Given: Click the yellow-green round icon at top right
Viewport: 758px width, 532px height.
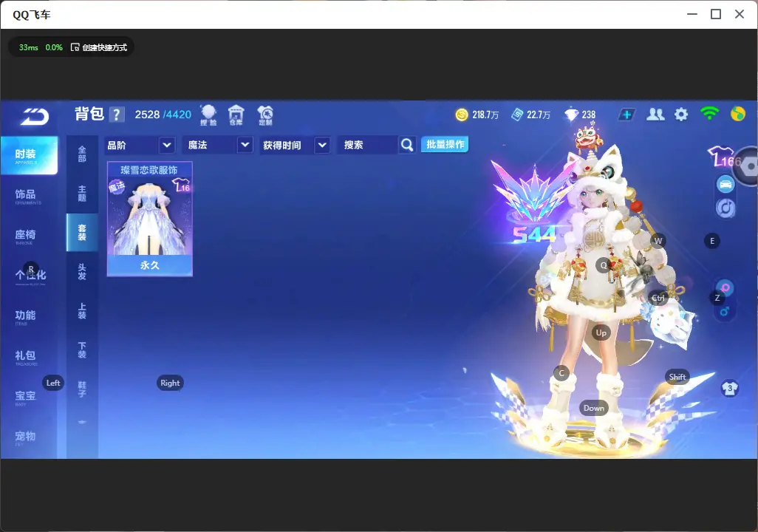Looking at the screenshot, I should click(738, 114).
